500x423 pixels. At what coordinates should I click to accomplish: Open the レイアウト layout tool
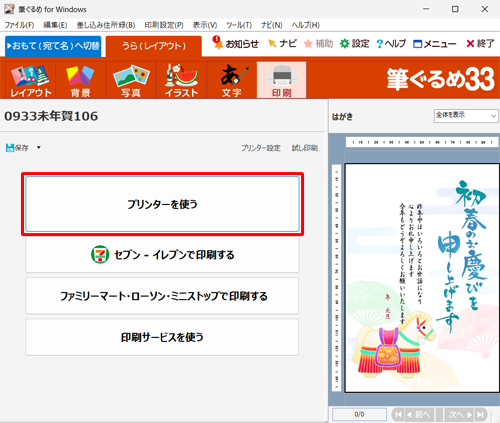[31, 80]
